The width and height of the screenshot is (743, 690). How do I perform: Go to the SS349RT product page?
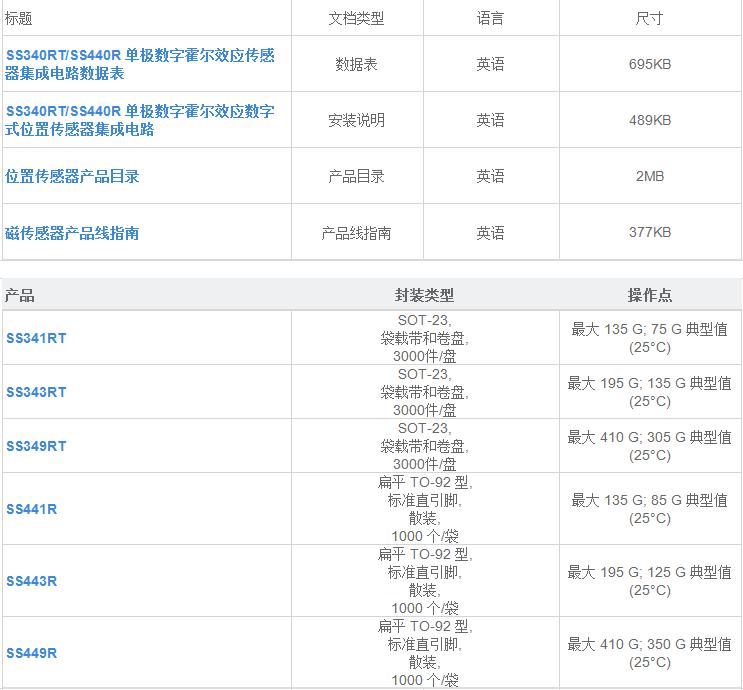(x=36, y=446)
